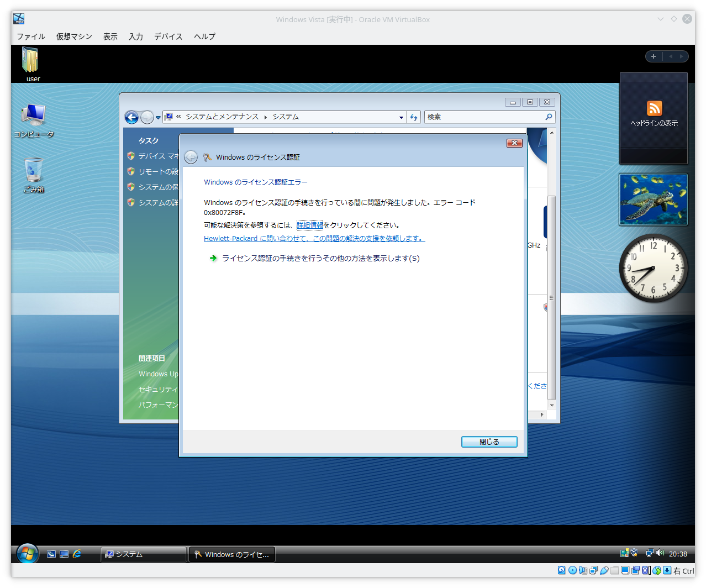Image resolution: width=706 pixels, height=588 pixels.
Task: Open the Vista Start orb
Action: click(x=28, y=553)
